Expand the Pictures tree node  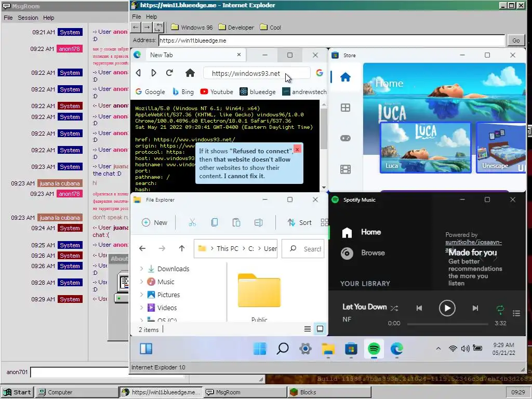[x=141, y=295]
